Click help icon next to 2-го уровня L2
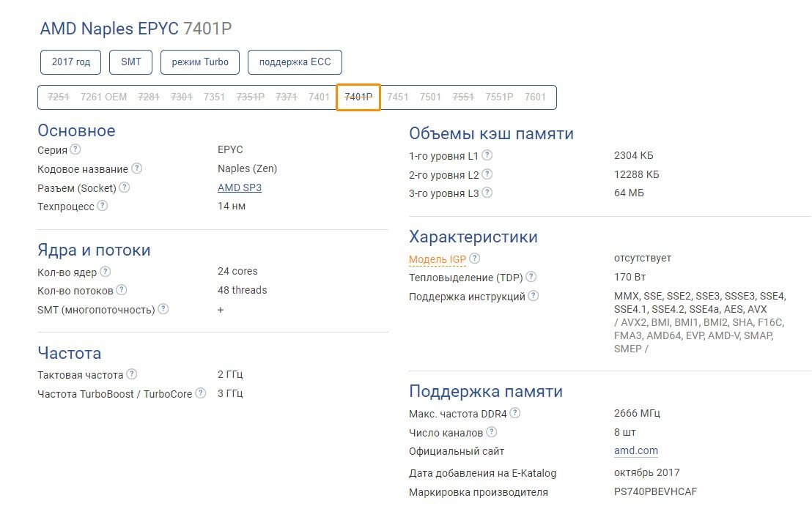 [x=487, y=174]
